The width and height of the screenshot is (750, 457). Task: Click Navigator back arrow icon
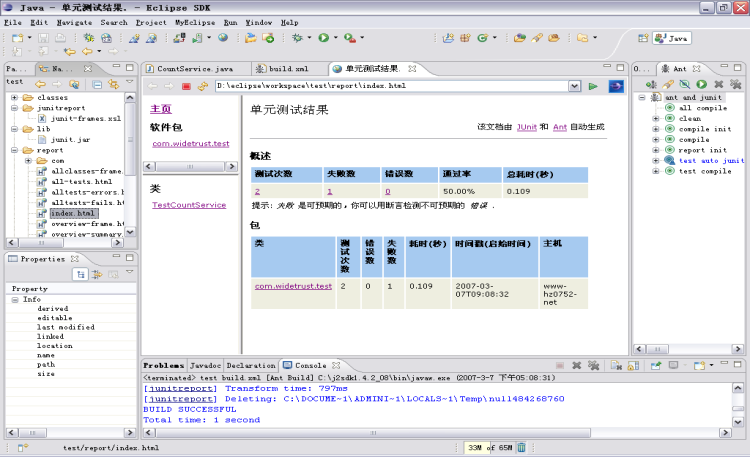(41, 84)
